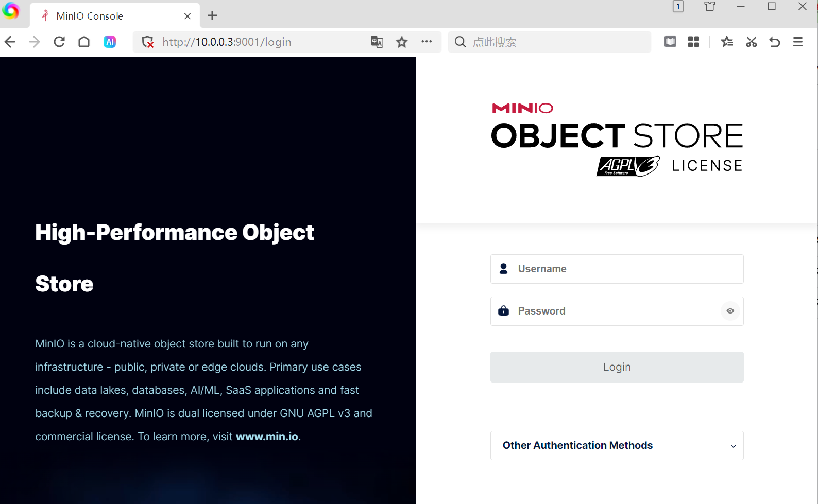Click the scissors screenshot tool icon

752,42
